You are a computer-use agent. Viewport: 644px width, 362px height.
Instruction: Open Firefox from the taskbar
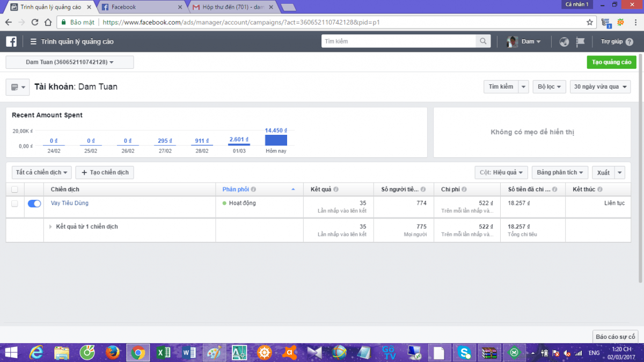[112, 352]
